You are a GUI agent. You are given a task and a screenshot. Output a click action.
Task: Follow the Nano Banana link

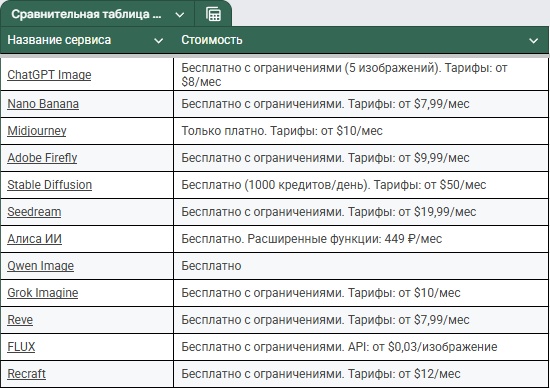(x=43, y=104)
